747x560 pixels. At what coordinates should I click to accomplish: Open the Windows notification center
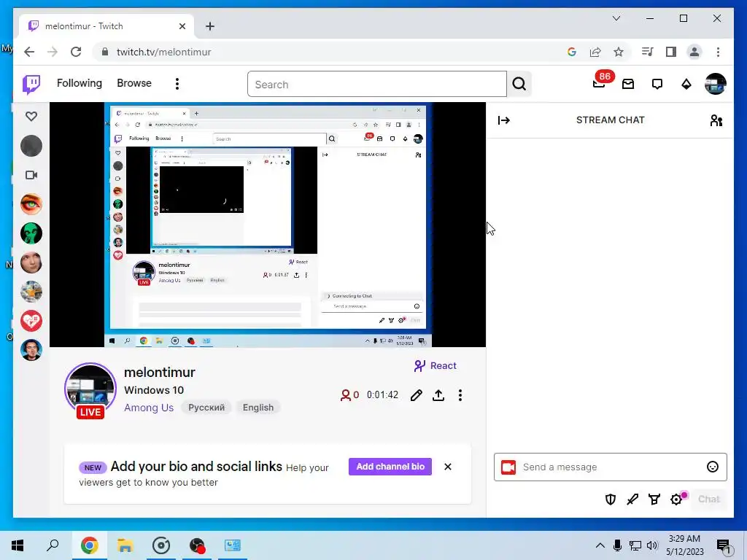click(724, 546)
